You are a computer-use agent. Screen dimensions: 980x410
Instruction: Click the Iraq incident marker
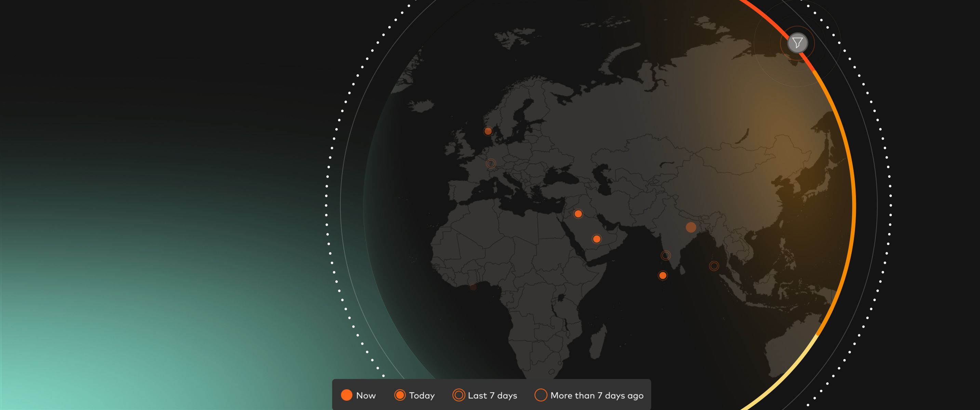(578, 214)
